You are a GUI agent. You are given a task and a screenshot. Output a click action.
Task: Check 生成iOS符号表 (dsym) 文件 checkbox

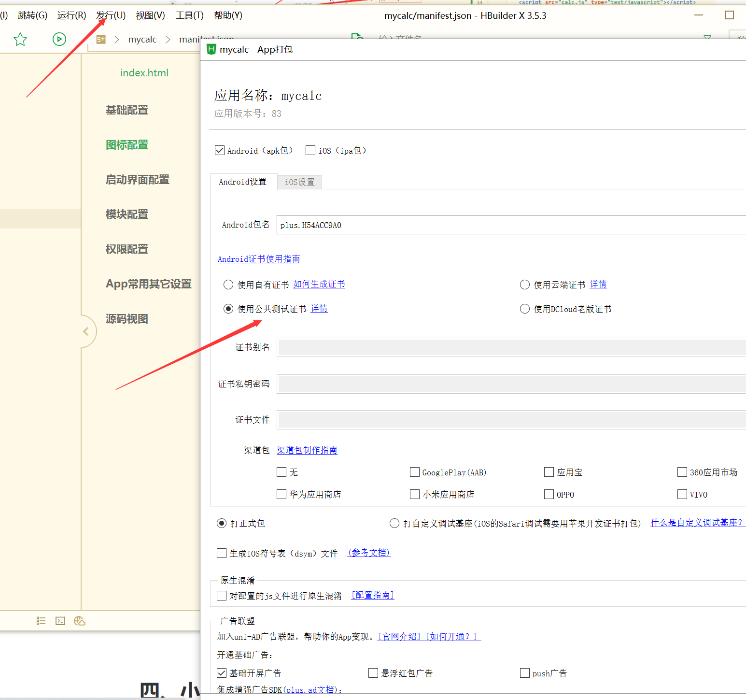point(222,553)
